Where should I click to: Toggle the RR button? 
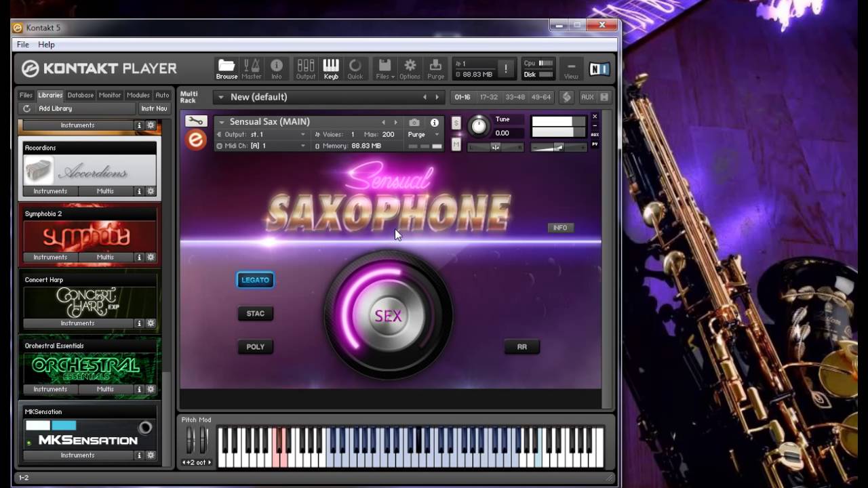522,346
